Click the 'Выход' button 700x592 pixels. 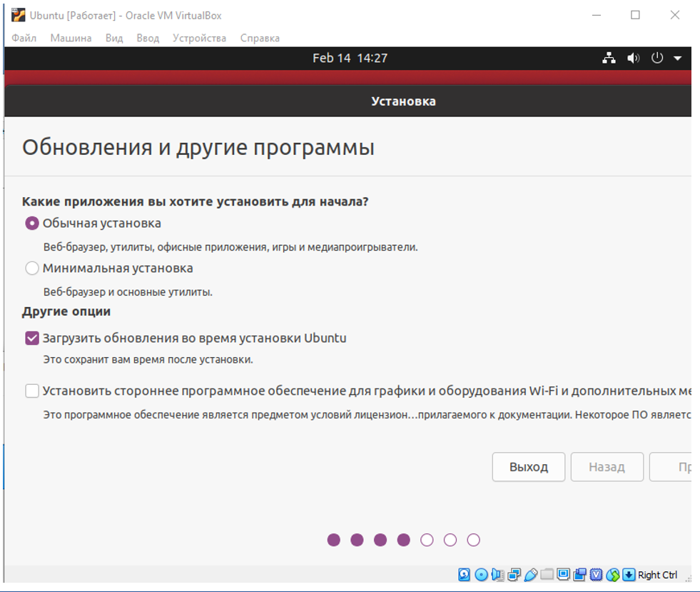point(529,467)
